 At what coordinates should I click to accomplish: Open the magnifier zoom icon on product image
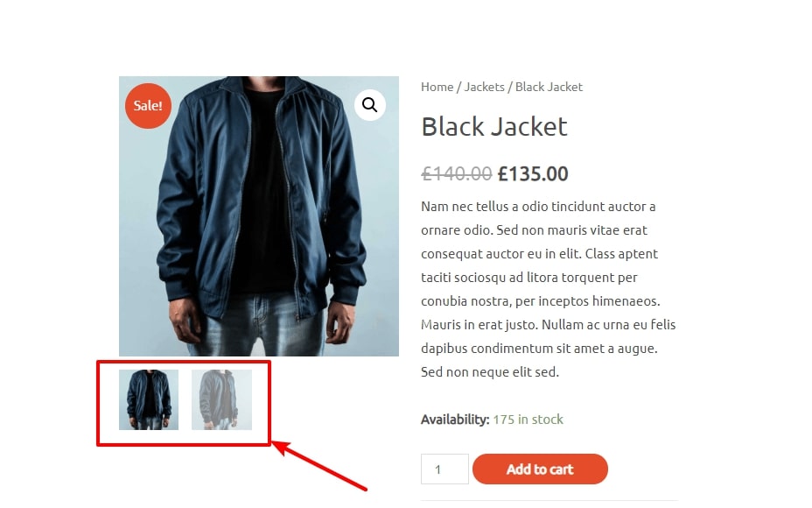point(370,105)
